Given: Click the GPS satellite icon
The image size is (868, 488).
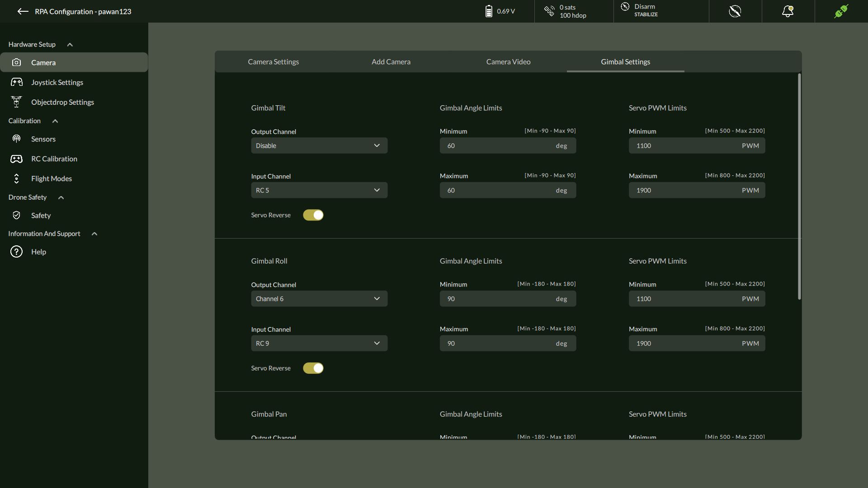Looking at the screenshot, I should pyautogui.click(x=549, y=11).
